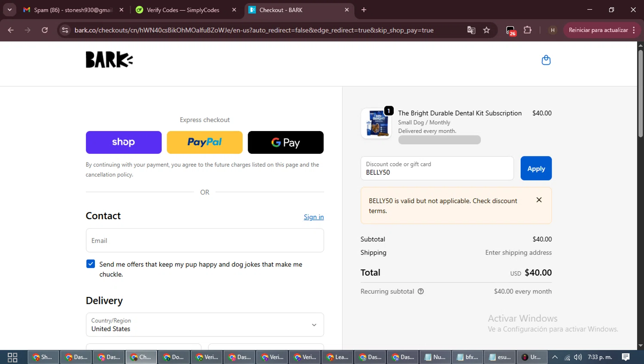
Task: Click the address bar URL
Action: (254, 30)
